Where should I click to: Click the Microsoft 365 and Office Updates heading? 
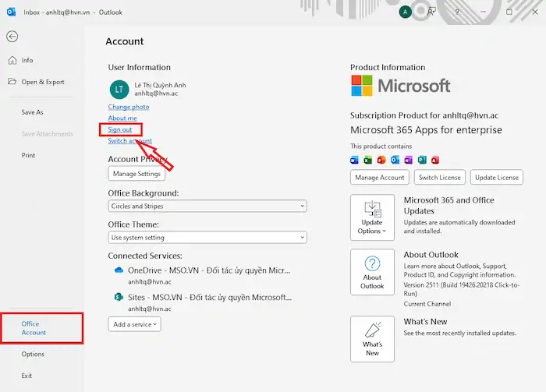coord(448,206)
